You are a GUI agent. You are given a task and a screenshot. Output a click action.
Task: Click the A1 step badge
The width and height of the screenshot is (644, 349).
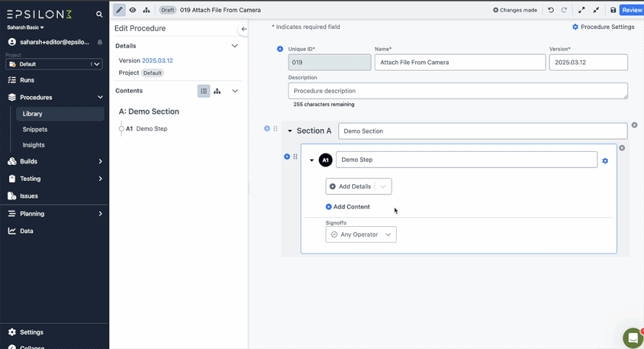tap(325, 160)
